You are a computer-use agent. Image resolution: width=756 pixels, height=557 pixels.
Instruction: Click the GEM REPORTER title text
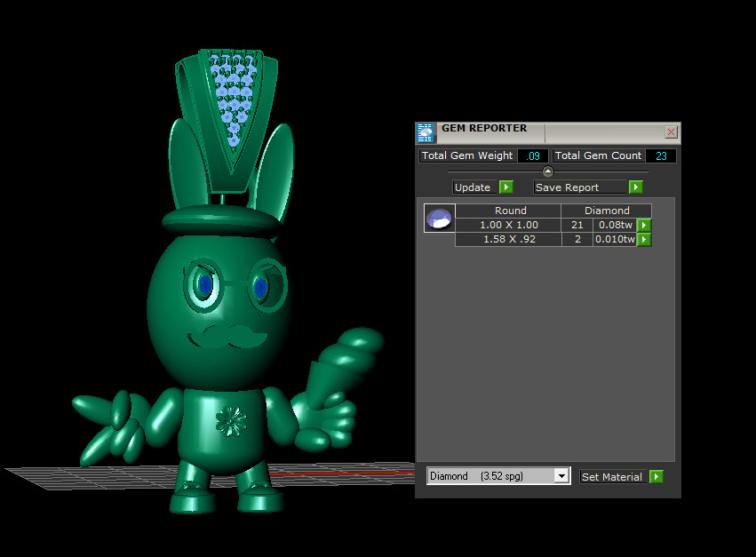pyautogui.click(x=484, y=128)
